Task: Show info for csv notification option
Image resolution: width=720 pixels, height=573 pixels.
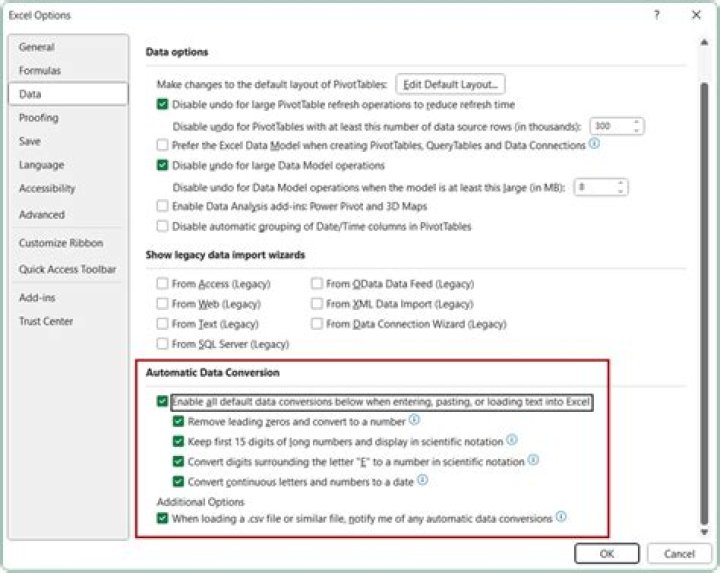Action: pos(561,517)
